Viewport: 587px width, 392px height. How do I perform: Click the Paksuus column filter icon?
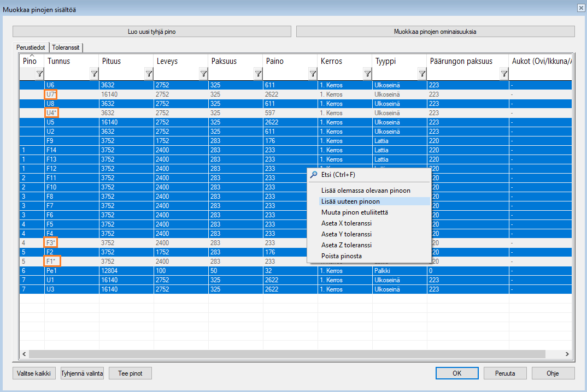coord(258,74)
